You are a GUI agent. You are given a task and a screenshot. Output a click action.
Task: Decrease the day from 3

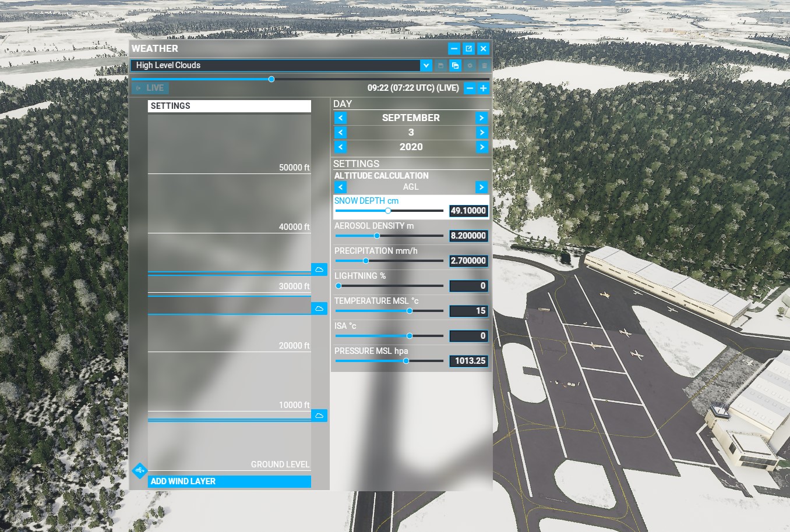point(340,133)
